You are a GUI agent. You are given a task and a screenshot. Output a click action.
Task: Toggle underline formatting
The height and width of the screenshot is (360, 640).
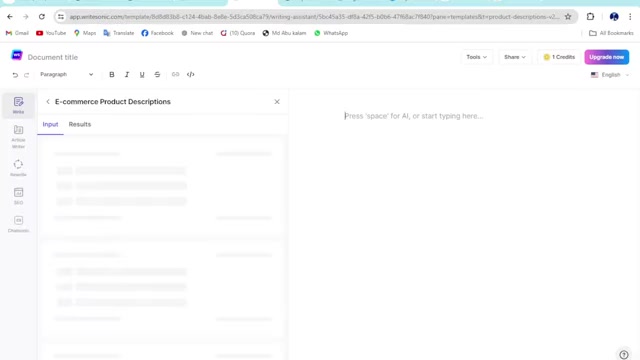(142, 74)
